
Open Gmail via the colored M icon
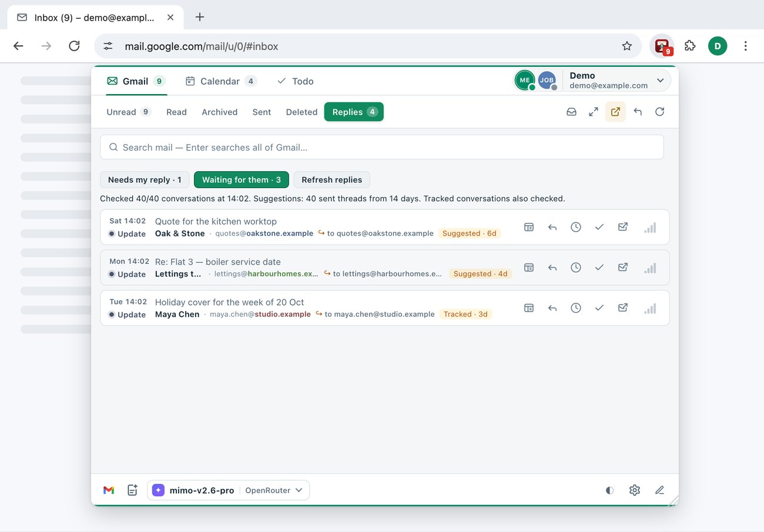point(109,490)
